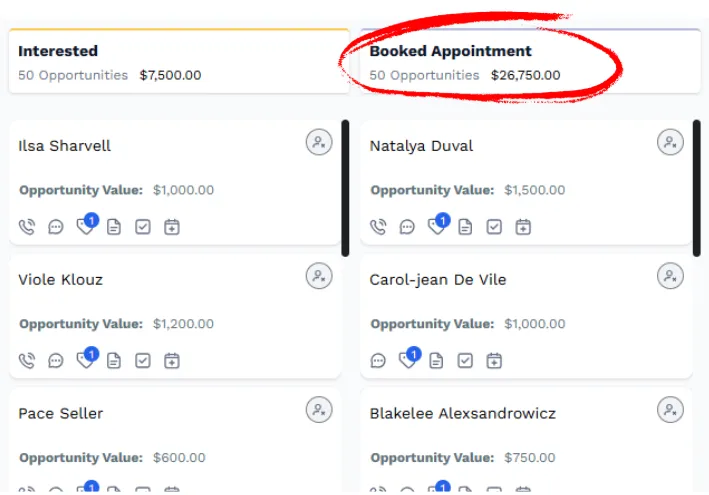Open the Ilsa Sharvell opportunity name

pyautogui.click(x=64, y=146)
